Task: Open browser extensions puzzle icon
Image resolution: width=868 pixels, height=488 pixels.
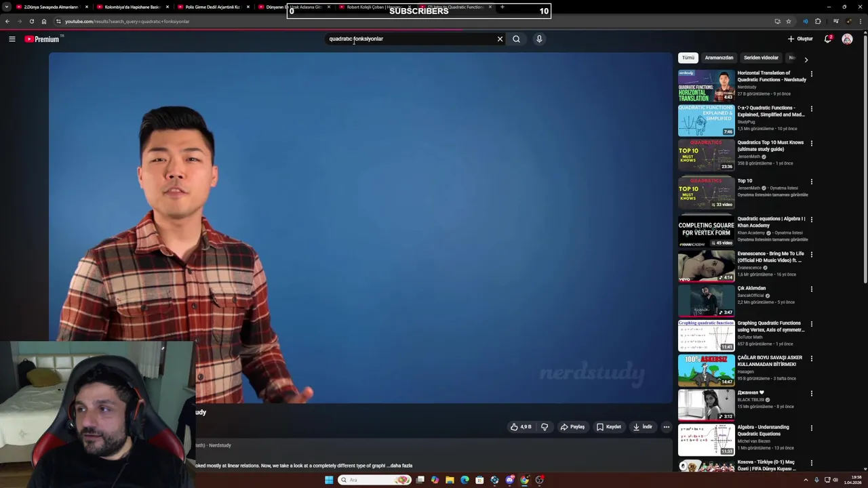Action: 818,21
